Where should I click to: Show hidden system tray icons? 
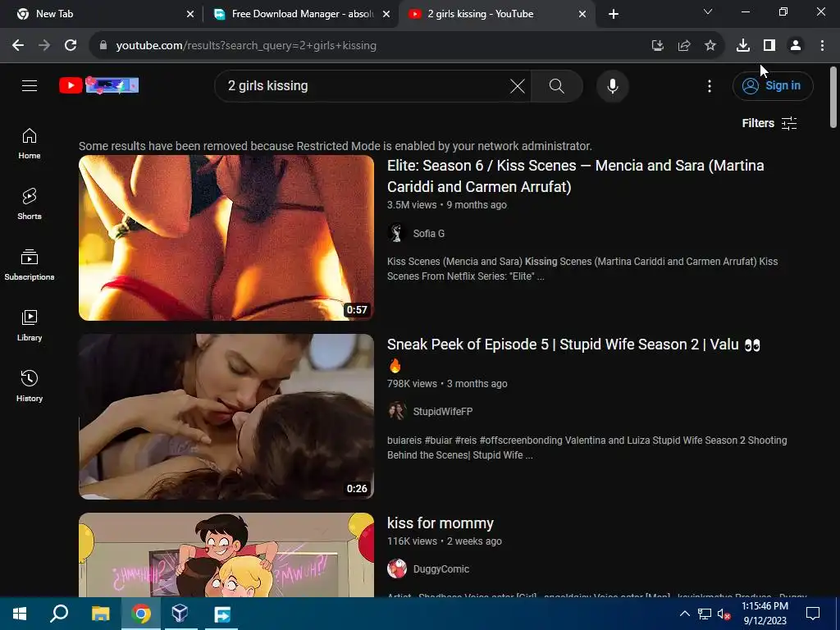685,614
